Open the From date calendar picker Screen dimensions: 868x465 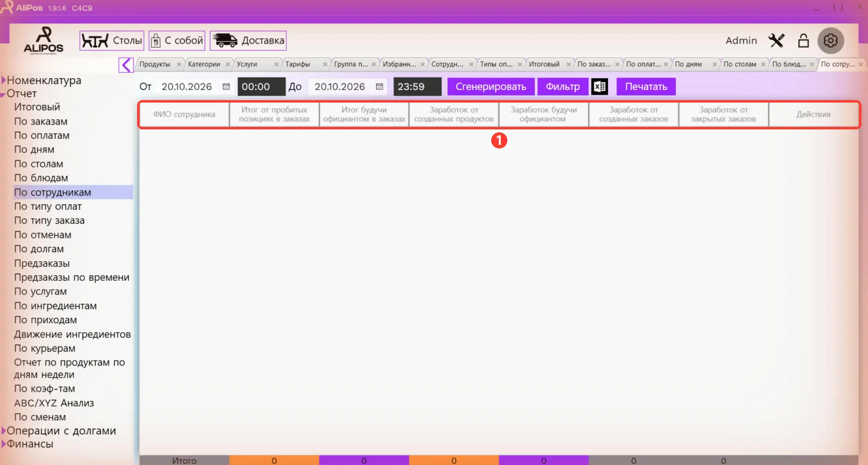[x=226, y=86]
